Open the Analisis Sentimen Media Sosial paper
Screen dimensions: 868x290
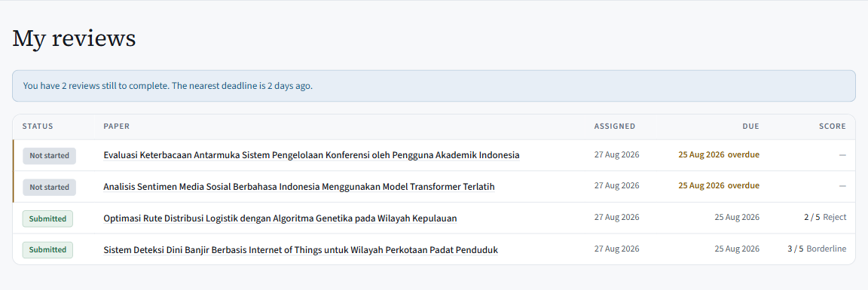coord(299,187)
